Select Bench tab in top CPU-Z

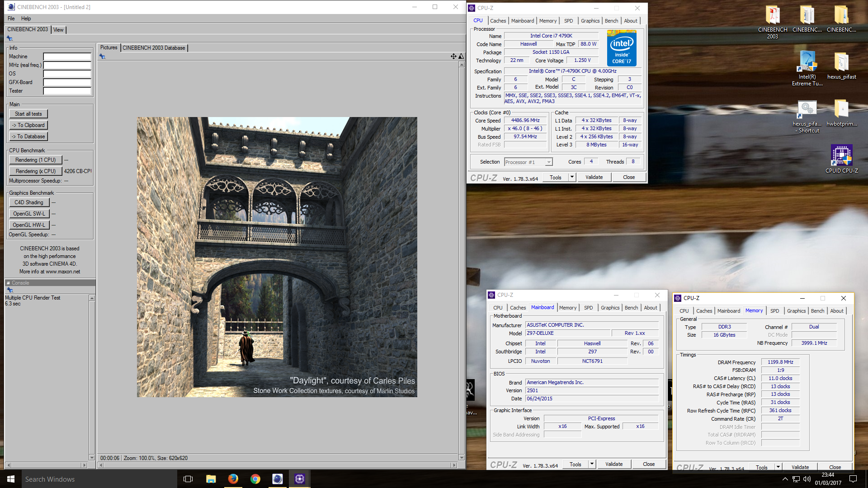point(611,21)
